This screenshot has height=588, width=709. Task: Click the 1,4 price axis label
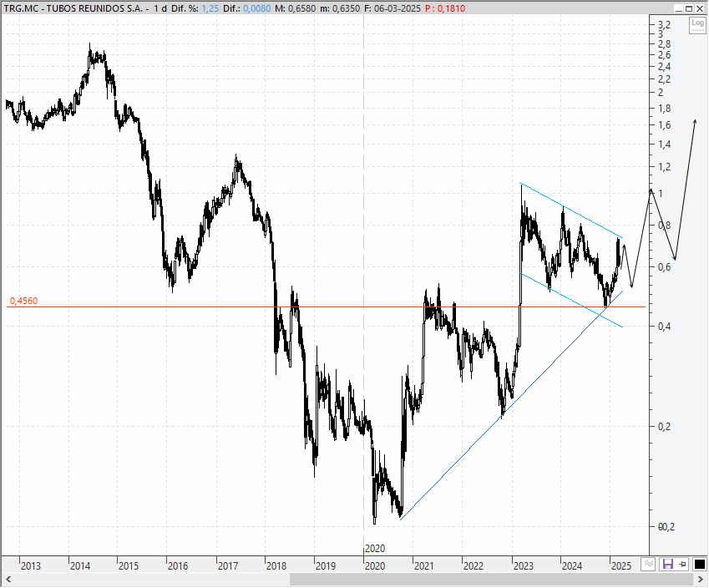pos(664,144)
